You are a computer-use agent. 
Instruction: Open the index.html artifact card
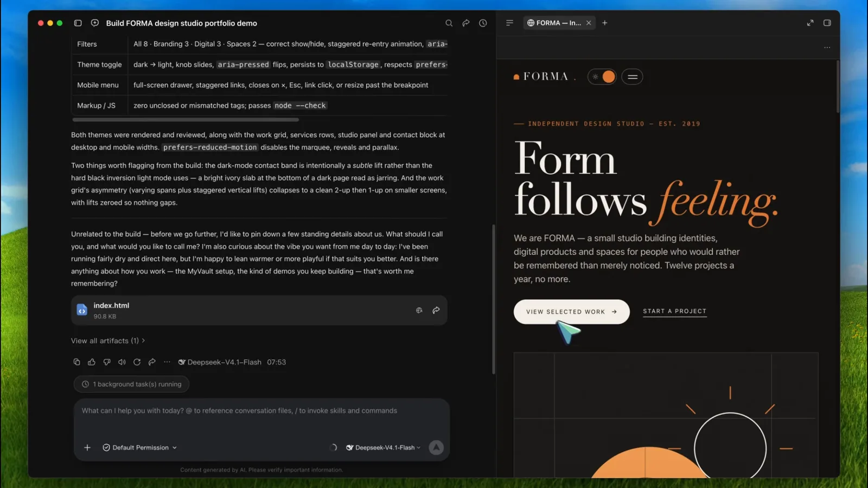(259, 310)
